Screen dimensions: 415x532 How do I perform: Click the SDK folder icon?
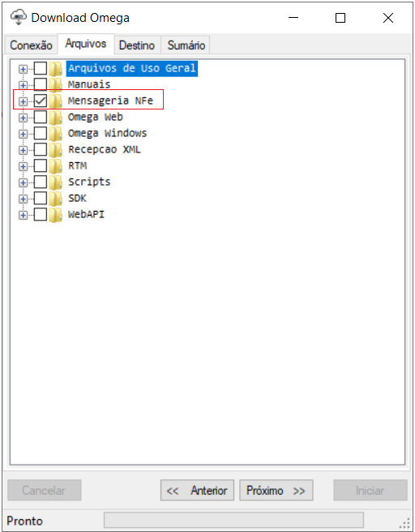click(x=55, y=199)
